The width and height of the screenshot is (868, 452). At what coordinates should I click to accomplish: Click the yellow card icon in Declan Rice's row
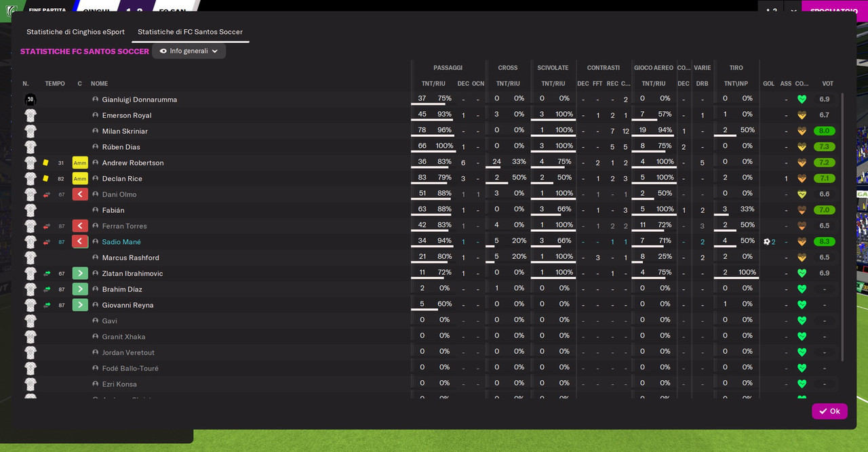[x=45, y=178]
